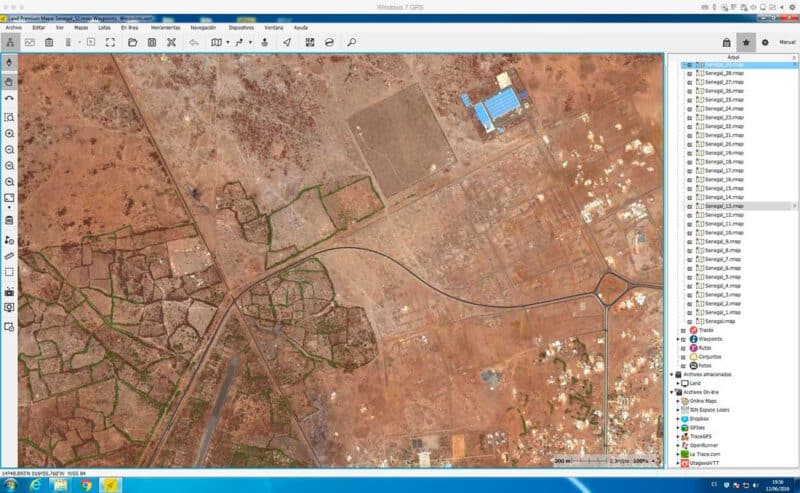Expand the Waypoints tree node
Screen dimensions: 800x493
coord(678,339)
